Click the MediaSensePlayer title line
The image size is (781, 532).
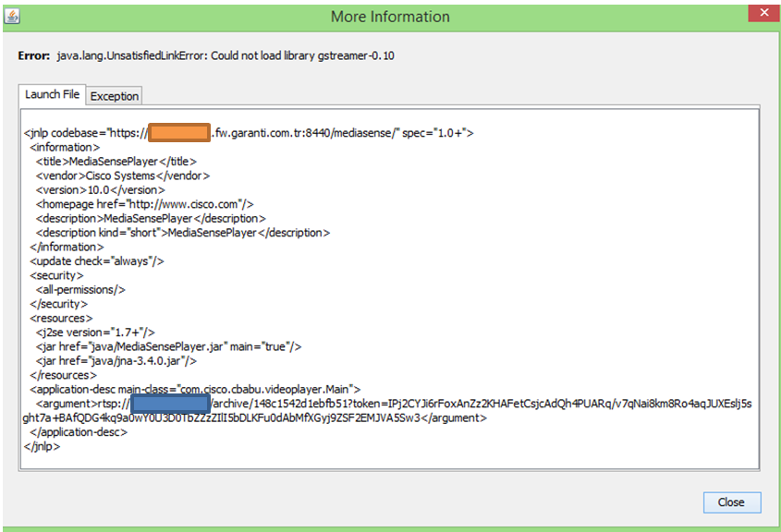(x=116, y=162)
